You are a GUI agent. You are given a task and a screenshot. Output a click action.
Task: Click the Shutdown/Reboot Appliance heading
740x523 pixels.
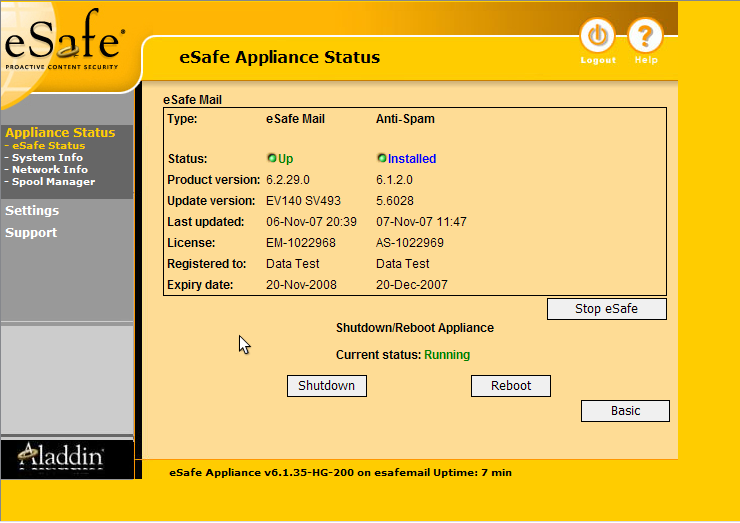(414, 328)
